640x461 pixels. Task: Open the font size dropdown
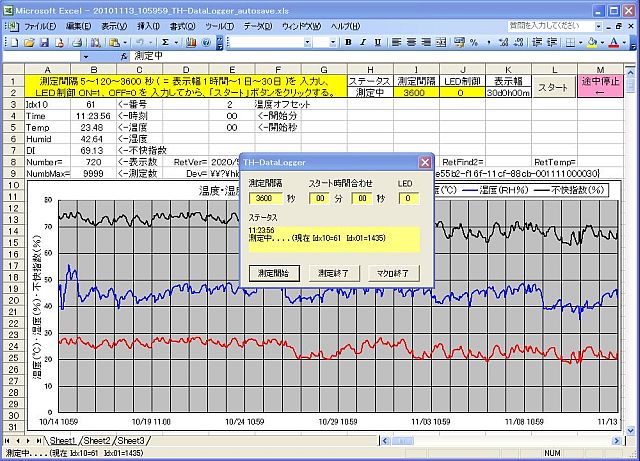[x=333, y=42]
